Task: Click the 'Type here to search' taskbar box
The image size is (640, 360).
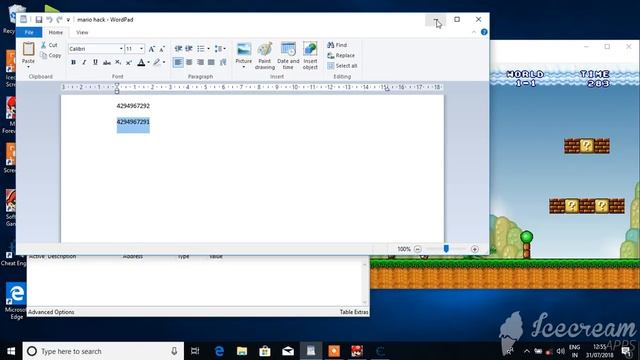Action: [103, 351]
